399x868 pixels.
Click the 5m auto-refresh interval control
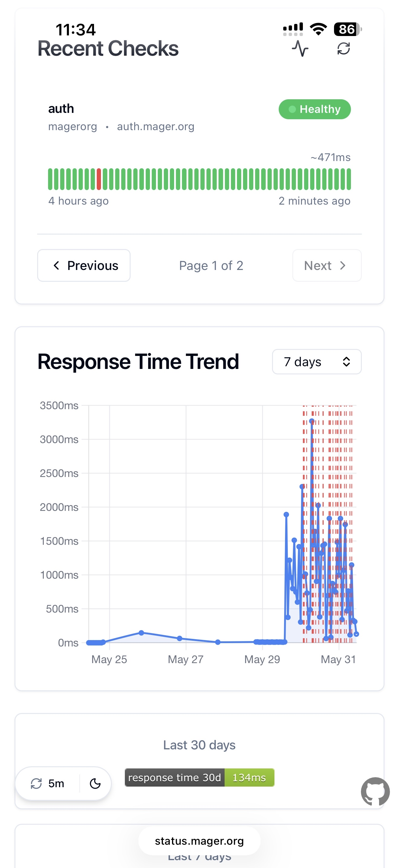tap(47, 784)
